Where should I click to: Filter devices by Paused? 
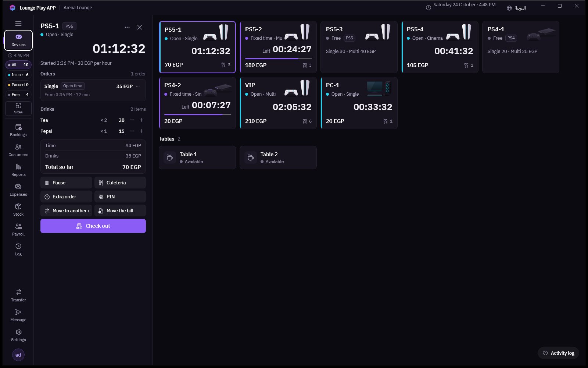[18, 85]
